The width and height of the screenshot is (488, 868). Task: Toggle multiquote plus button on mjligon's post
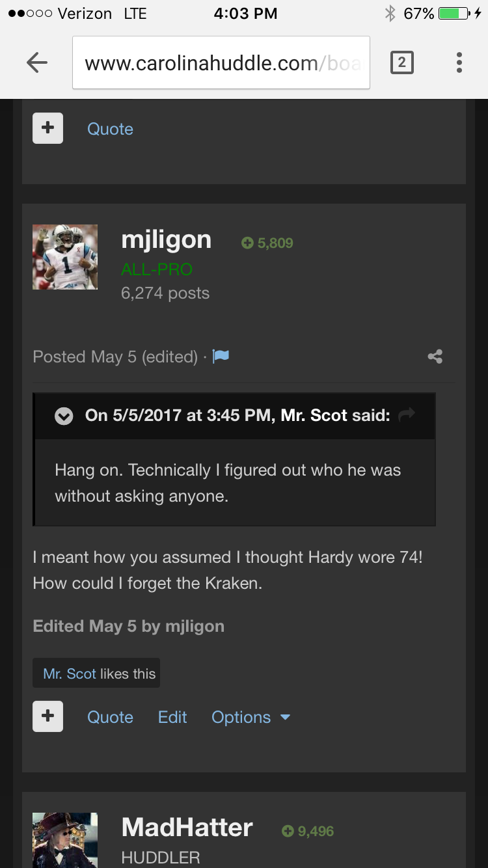(48, 716)
